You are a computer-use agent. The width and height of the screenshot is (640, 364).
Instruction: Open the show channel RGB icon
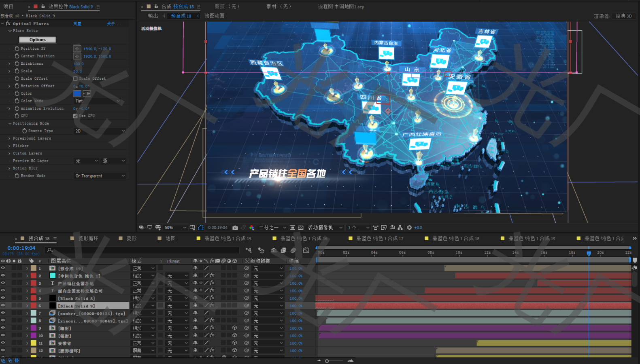pyautogui.click(x=251, y=228)
